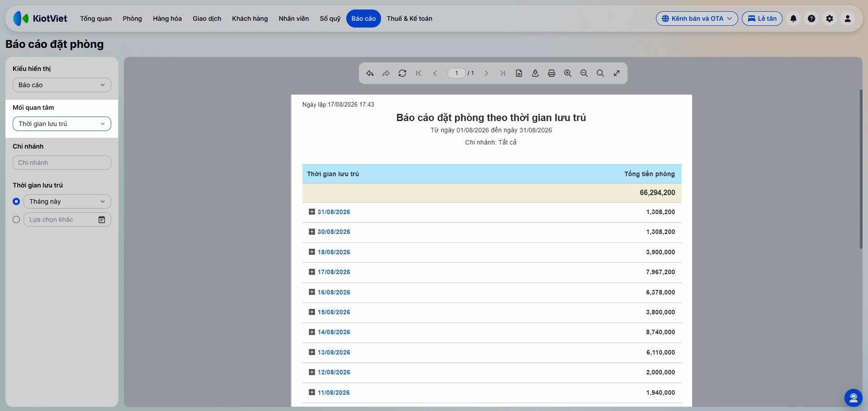Open the Nhân viên menu
Screen dimensions: 868x411
point(294,19)
